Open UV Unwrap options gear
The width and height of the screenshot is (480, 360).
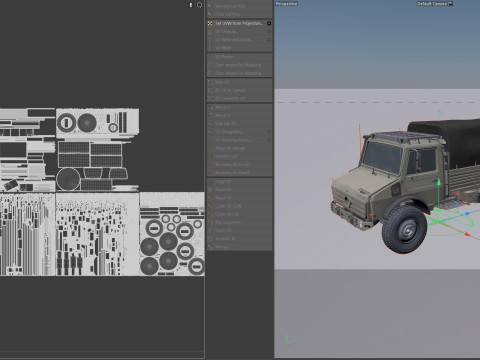coord(269,31)
